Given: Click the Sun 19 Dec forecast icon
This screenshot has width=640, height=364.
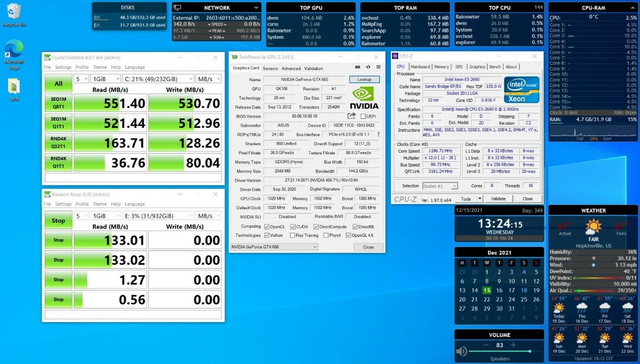Looking at the screenshot, I should pyautogui.click(x=558, y=338).
